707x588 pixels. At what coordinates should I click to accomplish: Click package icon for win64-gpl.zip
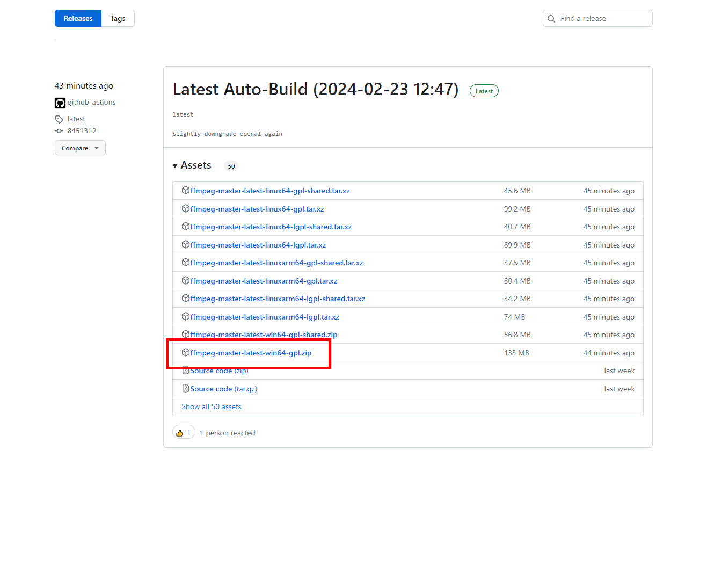(186, 352)
